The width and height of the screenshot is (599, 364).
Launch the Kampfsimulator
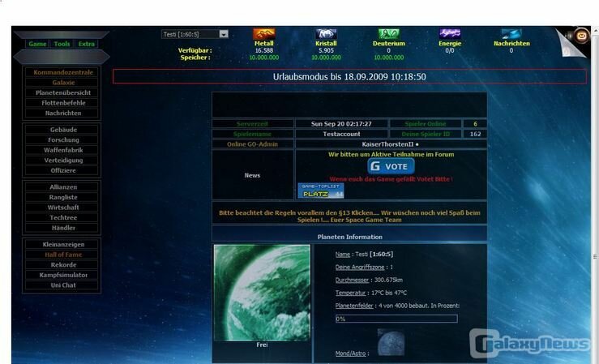coord(63,275)
